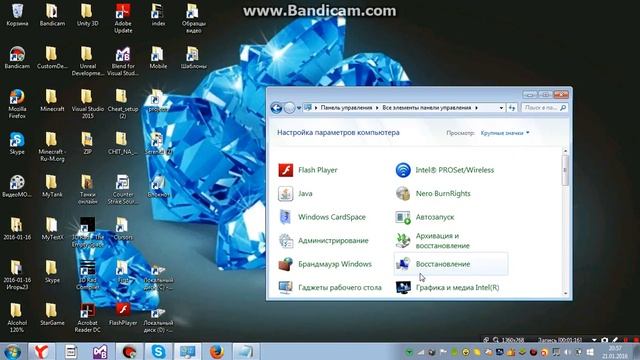Image resolution: width=640 pixels, height=360 pixels.
Task: Click the scrollbar down arrow in Control Panel
Action: pos(565,293)
